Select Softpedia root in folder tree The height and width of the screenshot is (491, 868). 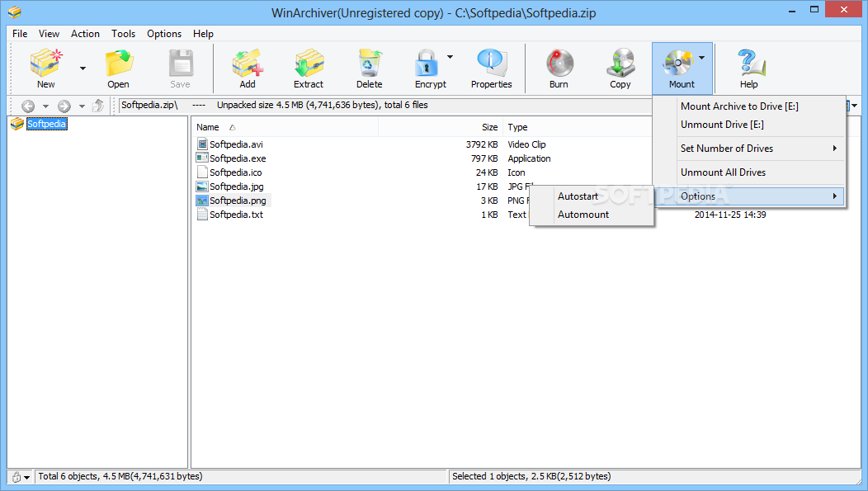[46, 124]
